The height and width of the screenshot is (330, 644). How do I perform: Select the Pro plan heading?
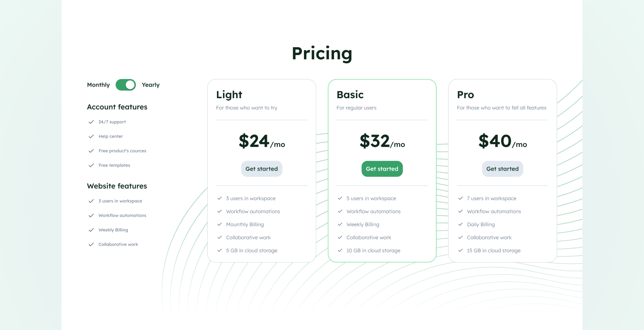[465, 95]
